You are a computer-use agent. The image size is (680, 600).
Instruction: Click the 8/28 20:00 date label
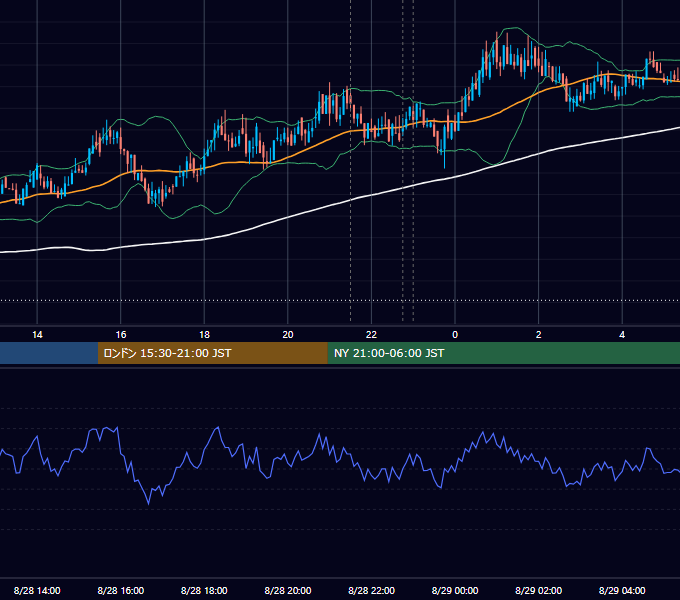pyautogui.click(x=288, y=590)
